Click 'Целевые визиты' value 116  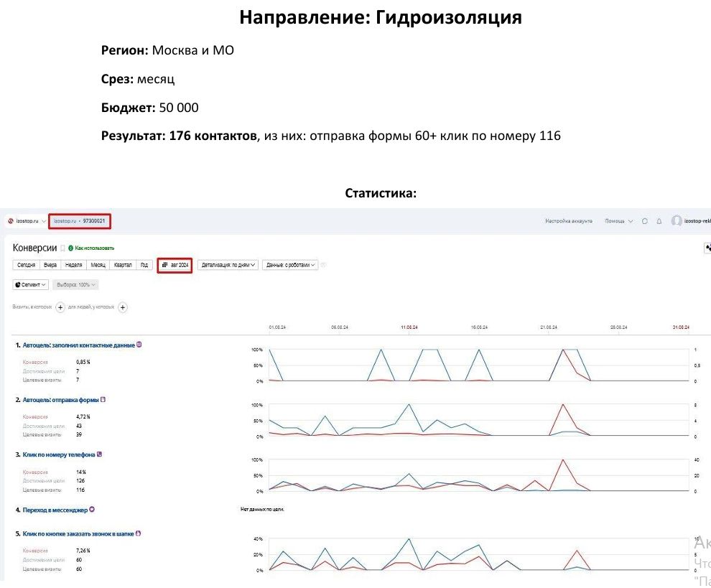[x=80, y=490]
